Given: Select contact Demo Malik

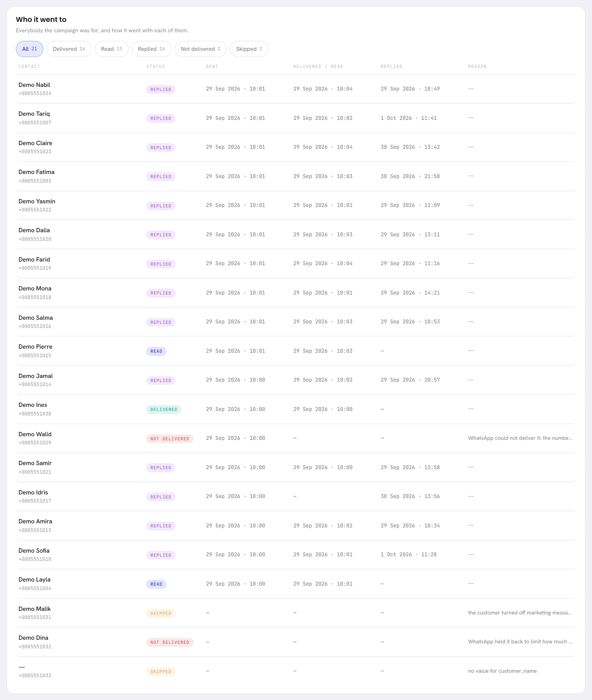Looking at the screenshot, I should click(35, 609).
